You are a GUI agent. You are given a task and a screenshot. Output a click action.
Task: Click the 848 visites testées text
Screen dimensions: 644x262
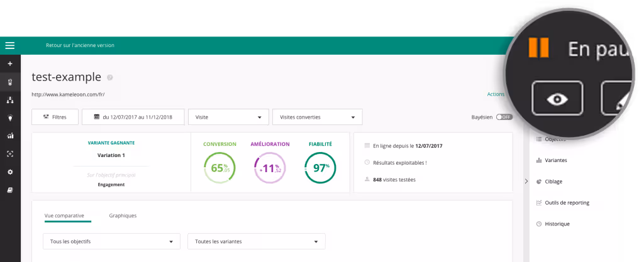[394, 180]
